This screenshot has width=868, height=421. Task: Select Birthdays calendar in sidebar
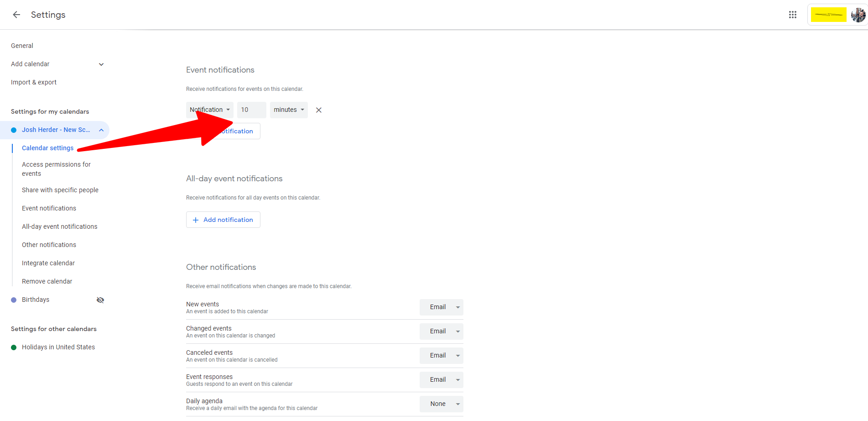point(36,300)
